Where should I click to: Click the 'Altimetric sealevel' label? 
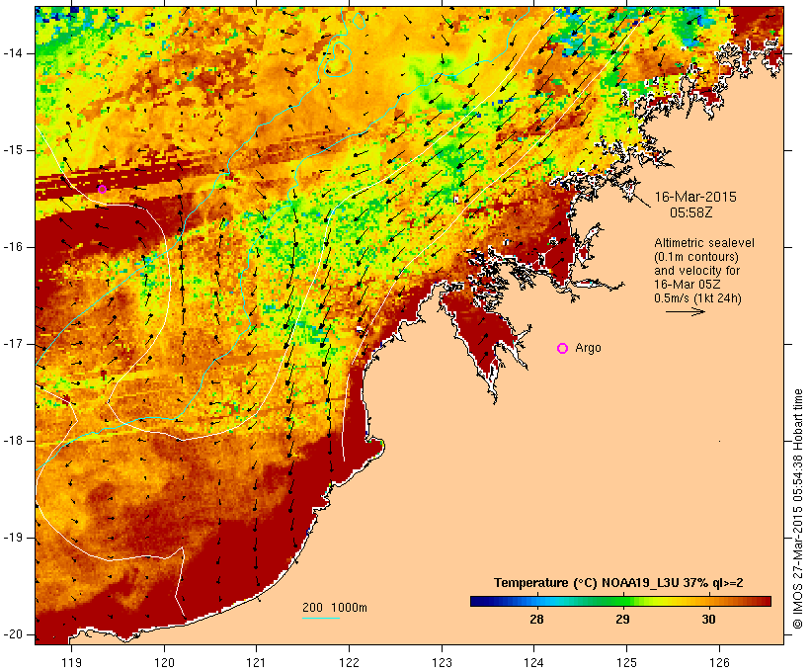704,243
